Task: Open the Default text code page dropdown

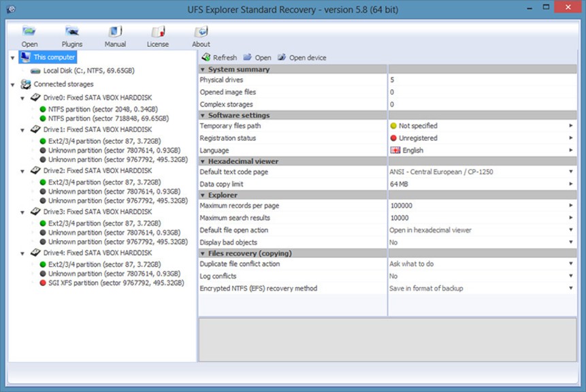Action: [x=571, y=172]
